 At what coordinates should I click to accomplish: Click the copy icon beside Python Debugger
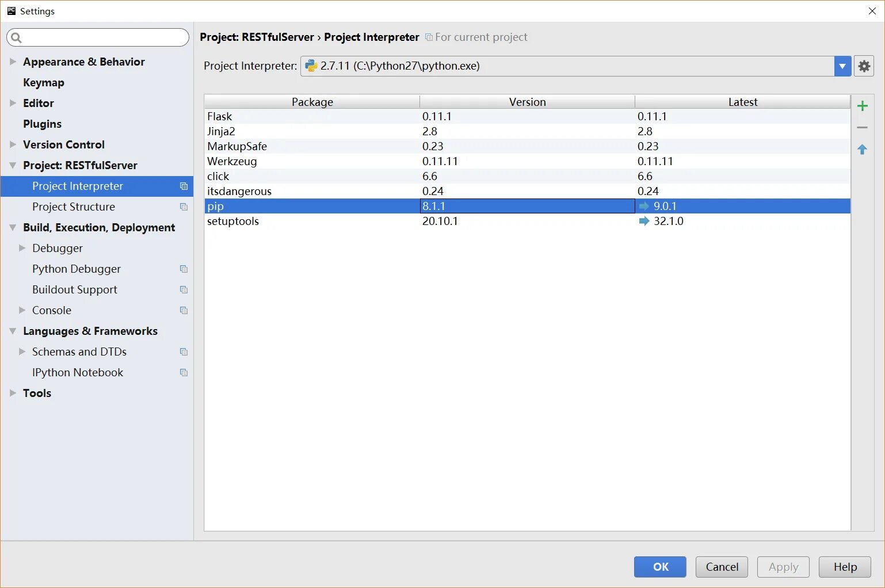(x=184, y=269)
